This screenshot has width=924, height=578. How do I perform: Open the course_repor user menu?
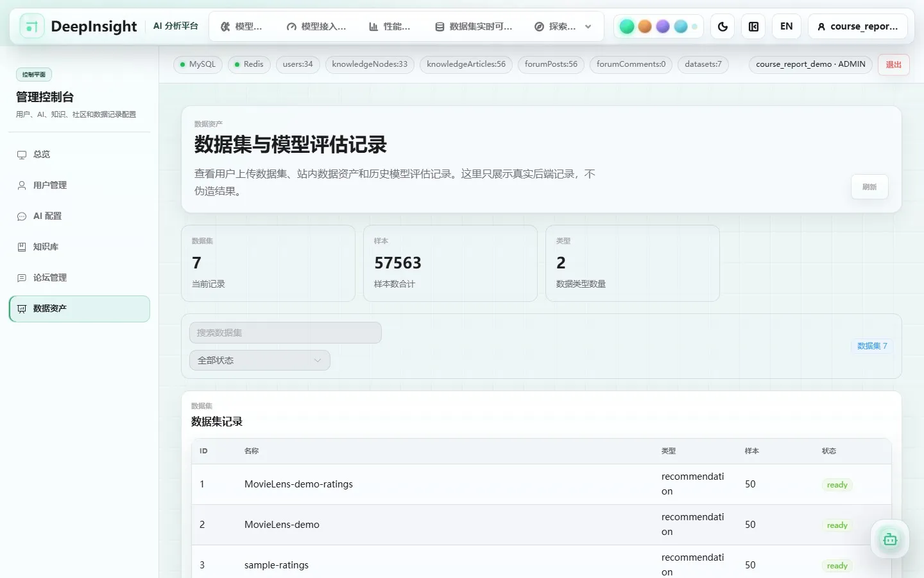tap(858, 26)
